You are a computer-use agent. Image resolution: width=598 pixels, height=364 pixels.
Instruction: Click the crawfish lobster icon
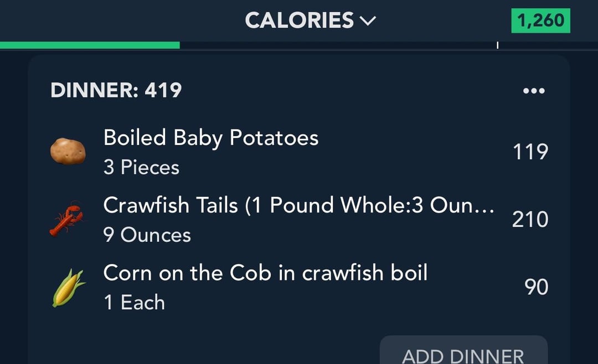pyautogui.click(x=66, y=219)
